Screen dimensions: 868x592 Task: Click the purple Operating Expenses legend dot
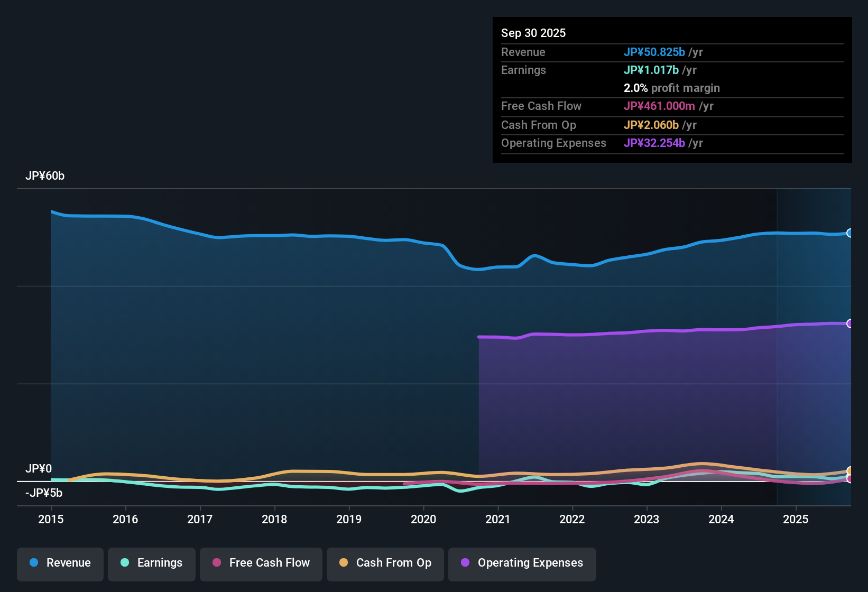point(465,563)
